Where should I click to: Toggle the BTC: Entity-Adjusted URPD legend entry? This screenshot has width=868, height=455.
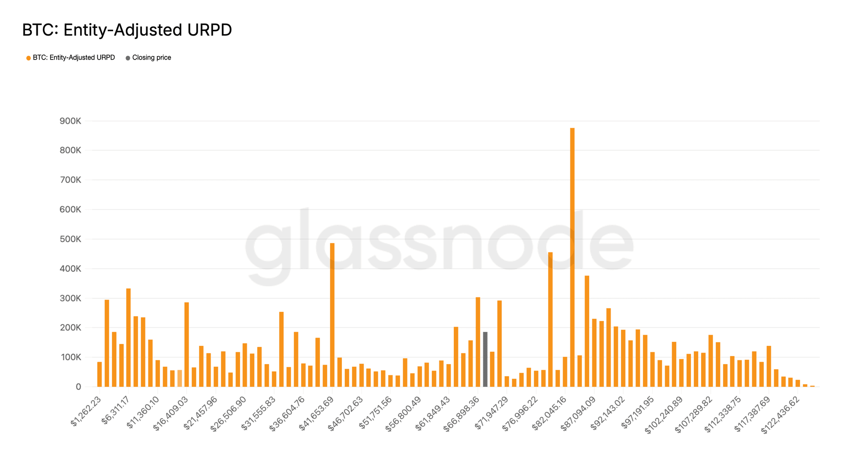(73, 58)
